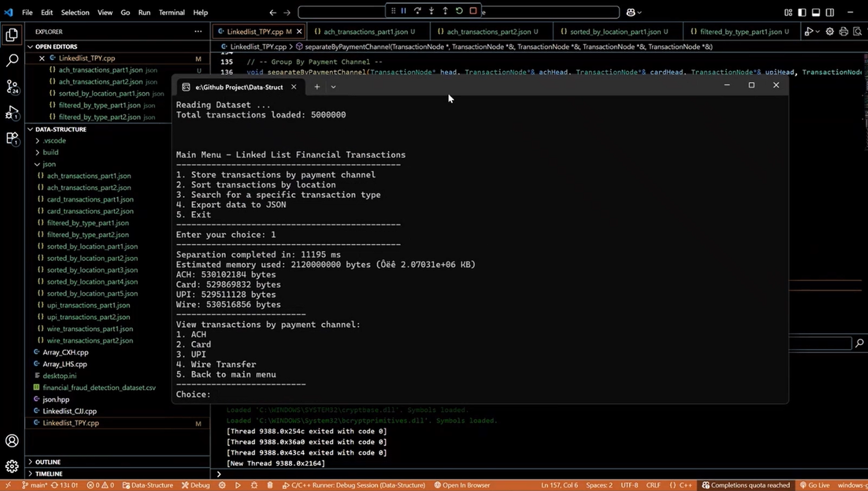
Task: Open the Search view in activity bar
Action: (x=12, y=61)
